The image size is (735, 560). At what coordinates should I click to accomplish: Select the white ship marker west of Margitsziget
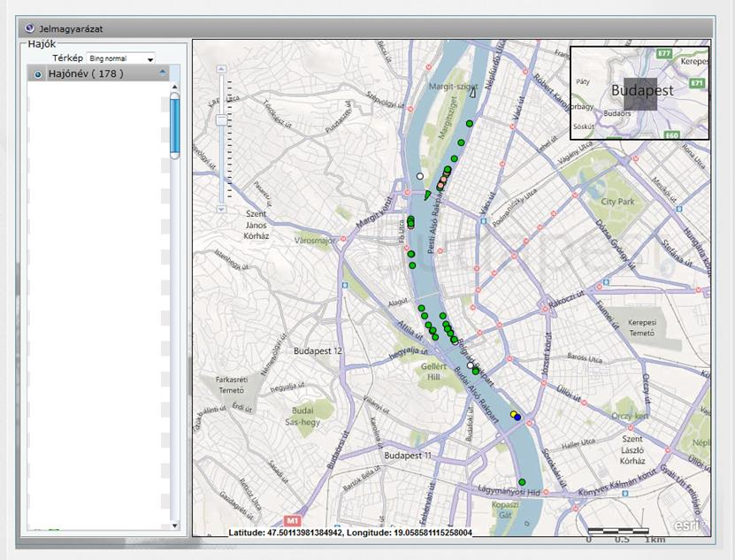point(420,176)
